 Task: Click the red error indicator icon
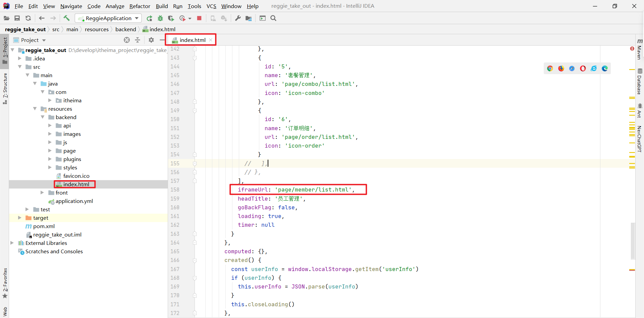(x=632, y=49)
